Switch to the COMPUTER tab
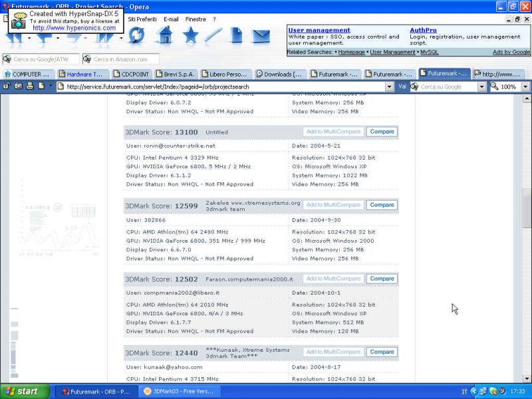Screen dimensions: 532x399 tap(29, 74)
